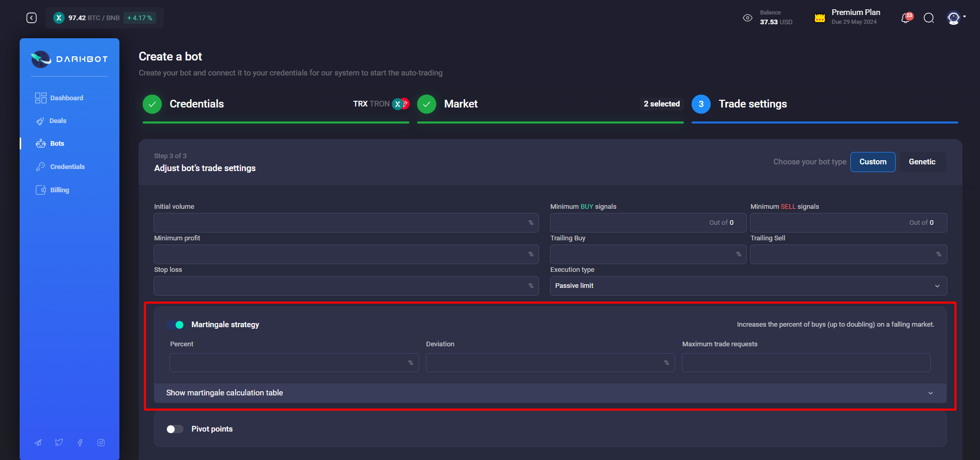Open the Dashboard menu item
Viewport: 980px width, 460px height.
[66, 98]
